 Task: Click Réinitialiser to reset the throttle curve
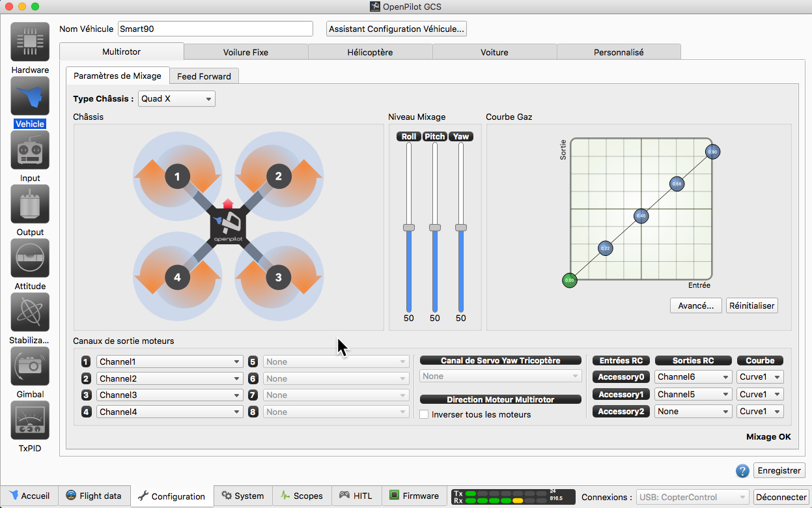(x=752, y=305)
